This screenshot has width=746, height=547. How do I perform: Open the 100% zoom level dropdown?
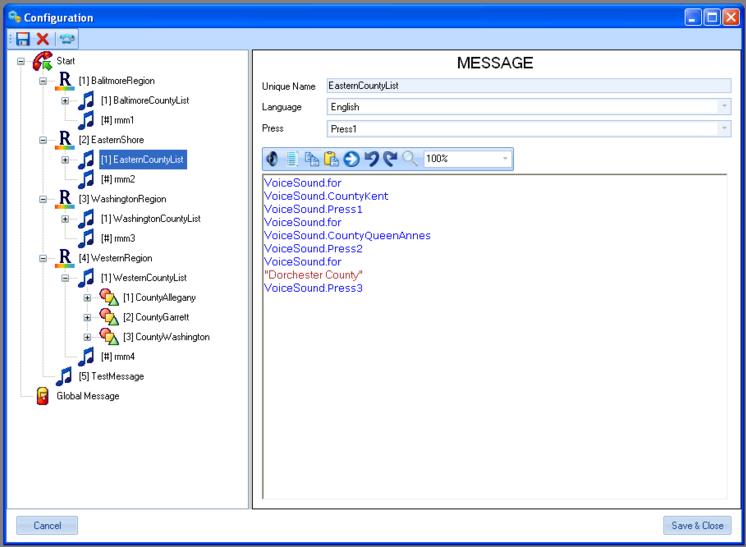505,159
